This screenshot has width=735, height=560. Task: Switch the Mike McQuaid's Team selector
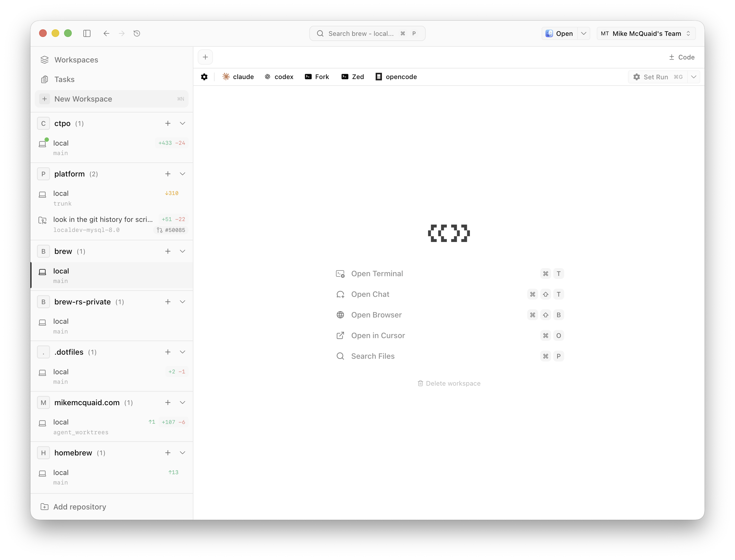tap(646, 33)
